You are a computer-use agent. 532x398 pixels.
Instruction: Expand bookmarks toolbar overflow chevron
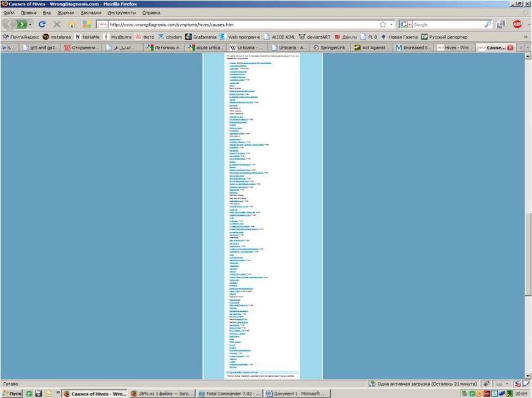[x=526, y=37]
